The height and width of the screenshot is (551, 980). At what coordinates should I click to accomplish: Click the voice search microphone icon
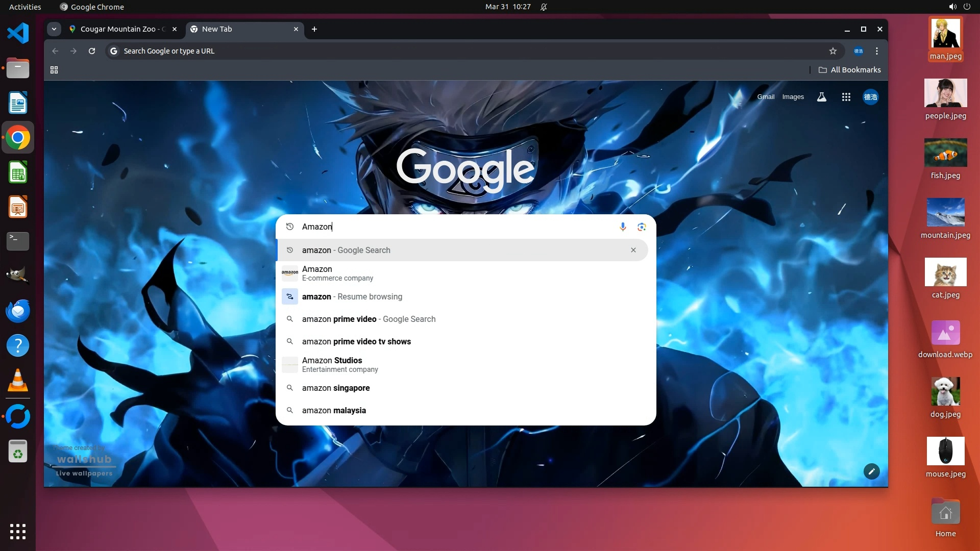(x=623, y=227)
